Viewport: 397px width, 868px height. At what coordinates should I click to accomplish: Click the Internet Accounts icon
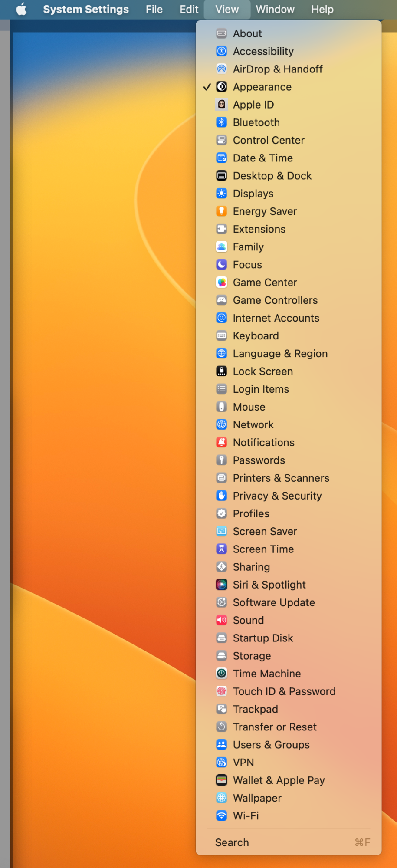[x=222, y=318]
